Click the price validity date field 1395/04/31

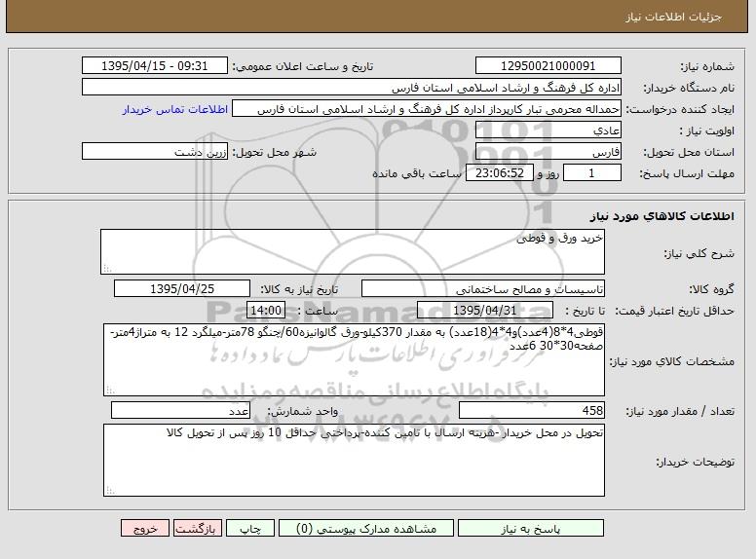tap(485, 310)
